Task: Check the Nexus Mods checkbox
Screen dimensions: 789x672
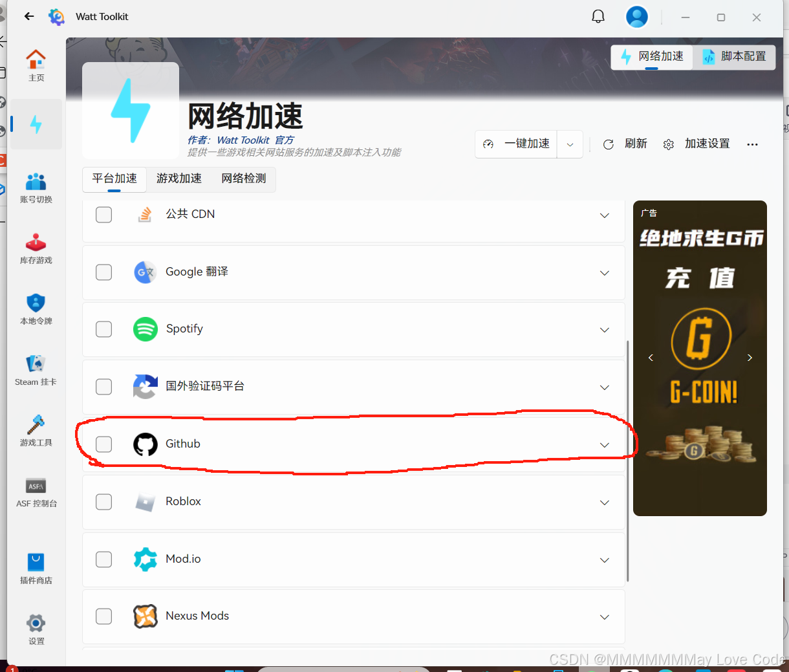Action: click(103, 616)
